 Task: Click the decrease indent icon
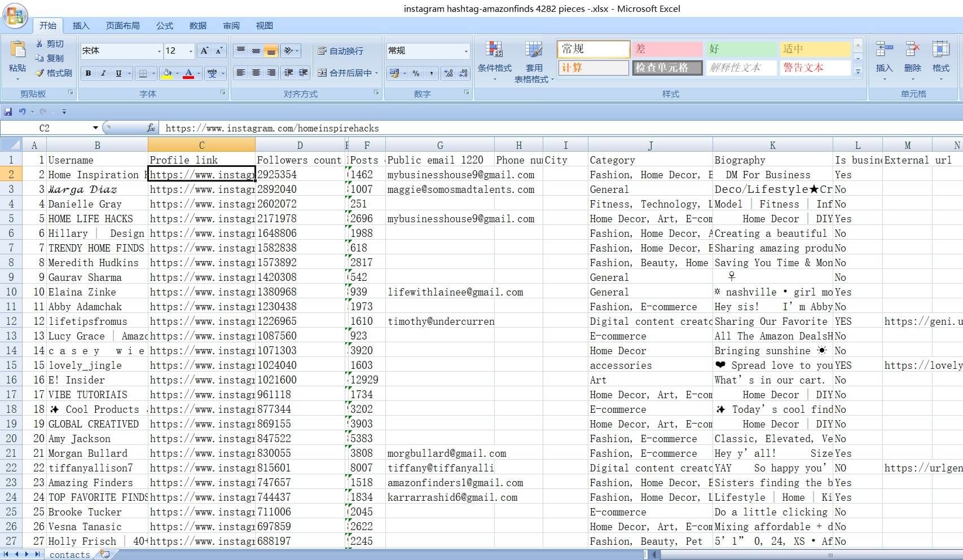pyautogui.click(x=288, y=73)
